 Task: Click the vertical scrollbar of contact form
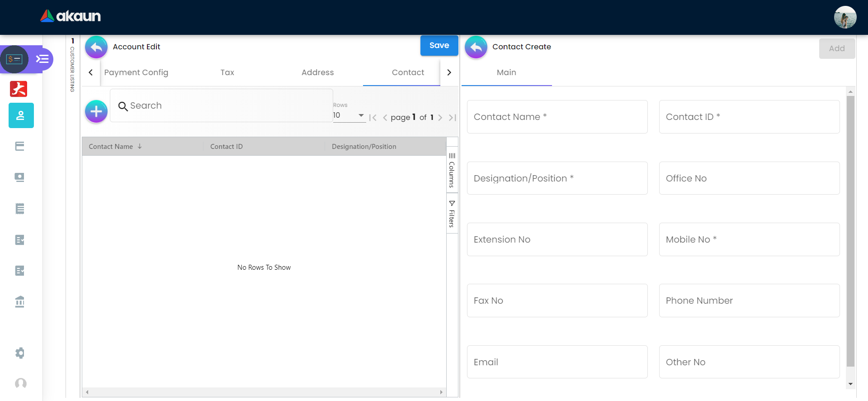(x=850, y=231)
